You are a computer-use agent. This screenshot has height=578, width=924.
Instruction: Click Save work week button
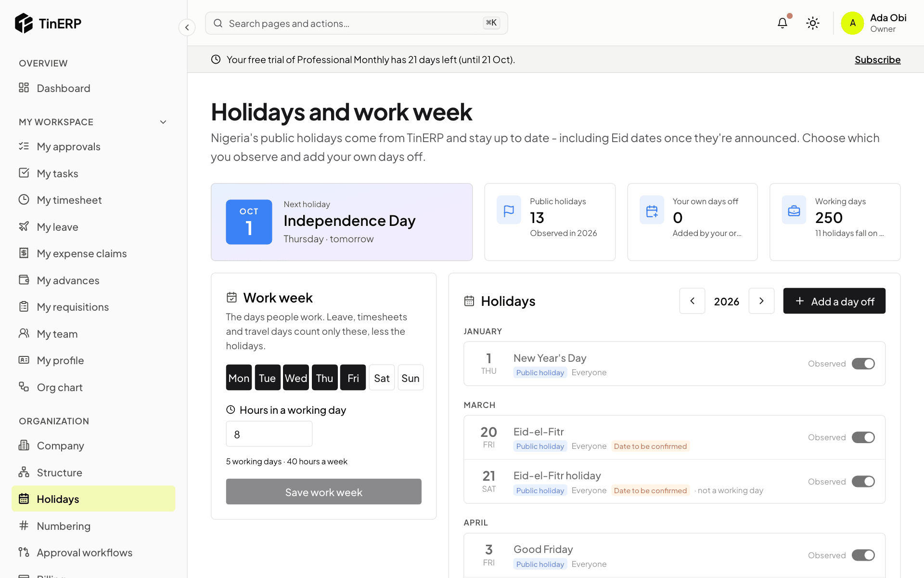323,492
